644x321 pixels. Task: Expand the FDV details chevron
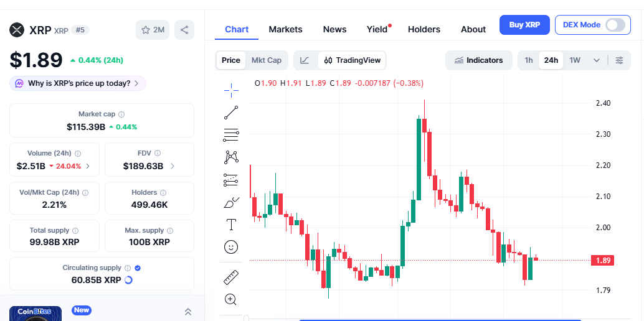tap(173, 166)
